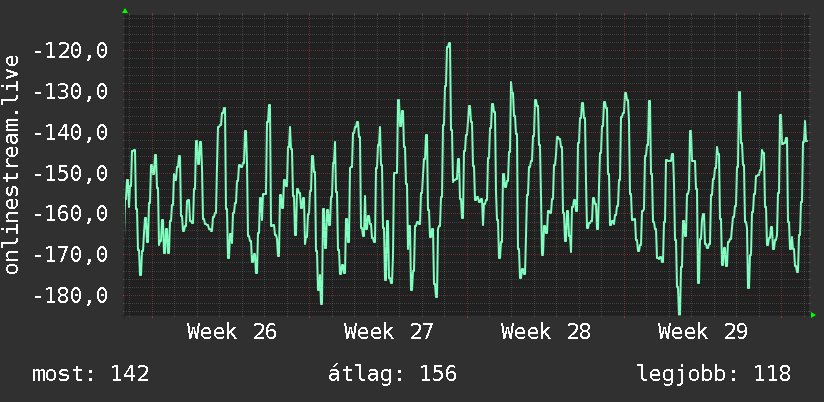Click the -170,0 y-axis label

pyautogui.click(x=71, y=255)
